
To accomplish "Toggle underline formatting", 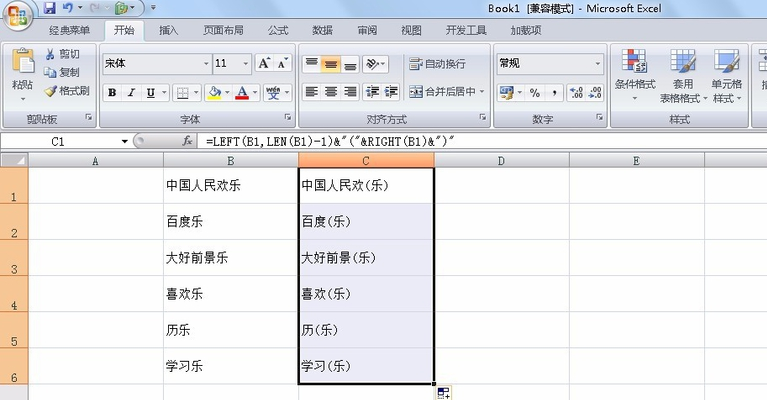I will pos(151,92).
